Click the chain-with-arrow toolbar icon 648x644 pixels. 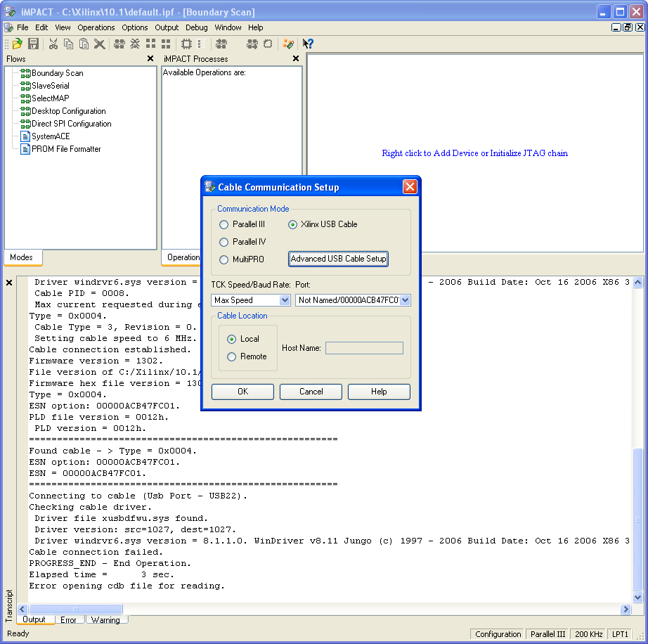point(252,44)
